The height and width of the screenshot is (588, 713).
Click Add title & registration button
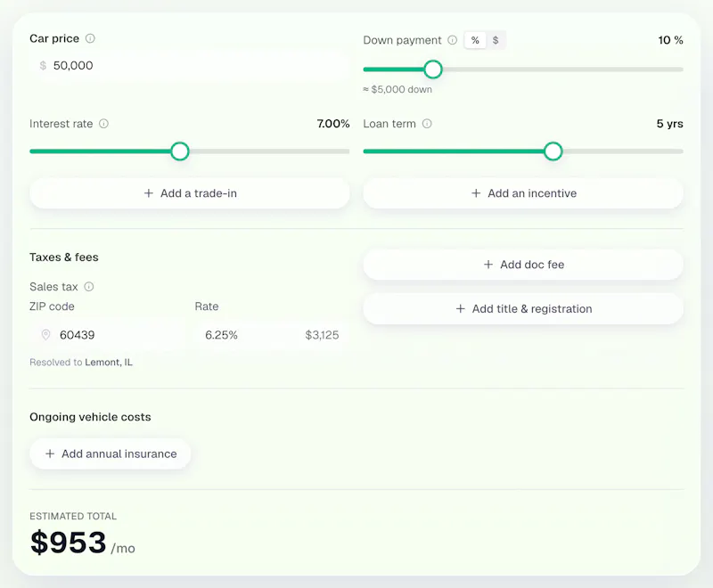[523, 308]
